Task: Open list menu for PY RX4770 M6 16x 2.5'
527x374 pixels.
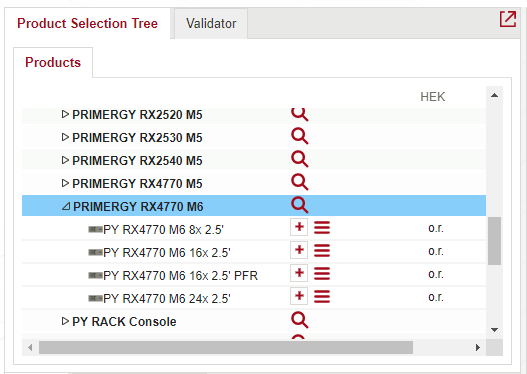Action: [322, 251]
